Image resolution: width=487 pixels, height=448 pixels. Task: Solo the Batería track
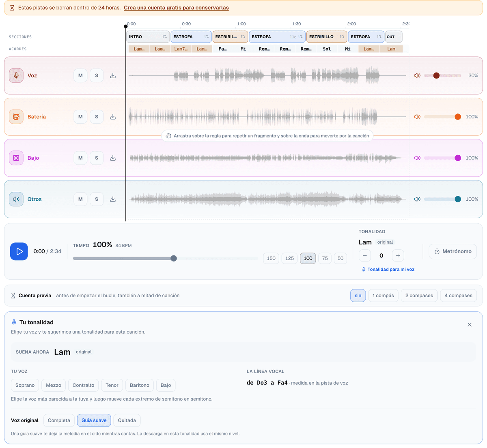click(97, 117)
